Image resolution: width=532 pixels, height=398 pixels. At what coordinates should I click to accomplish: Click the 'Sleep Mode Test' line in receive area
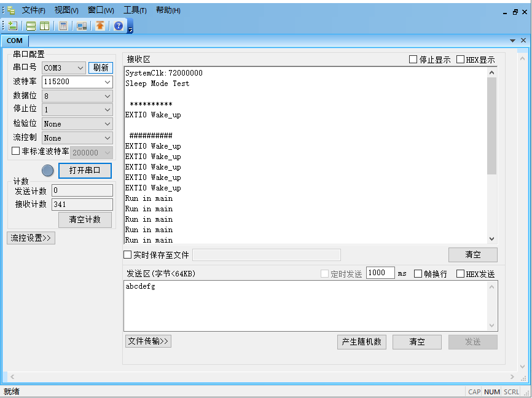pyautogui.click(x=157, y=84)
